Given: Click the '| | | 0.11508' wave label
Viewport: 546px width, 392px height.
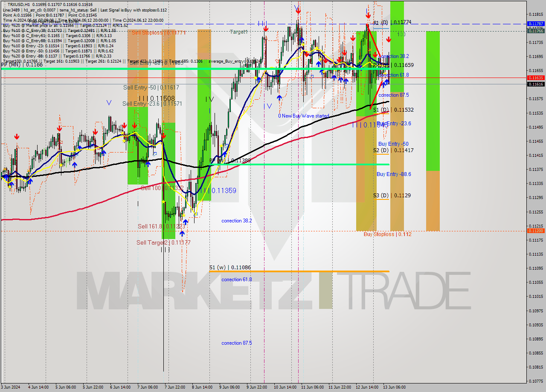Looking at the screenshot, I should point(157,98).
